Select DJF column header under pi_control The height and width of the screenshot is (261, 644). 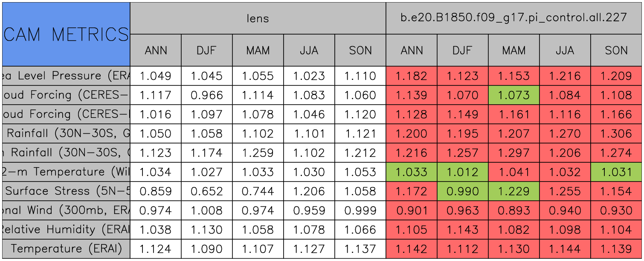click(463, 50)
